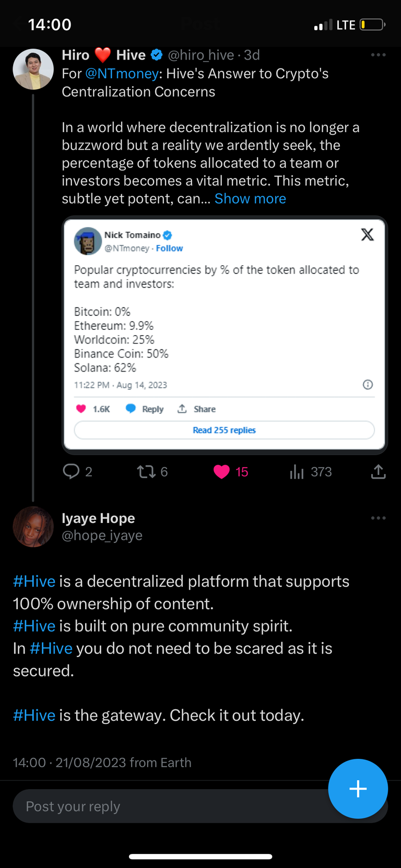
Task: Open Read 255 replies button
Action: [x=225, y=430]
